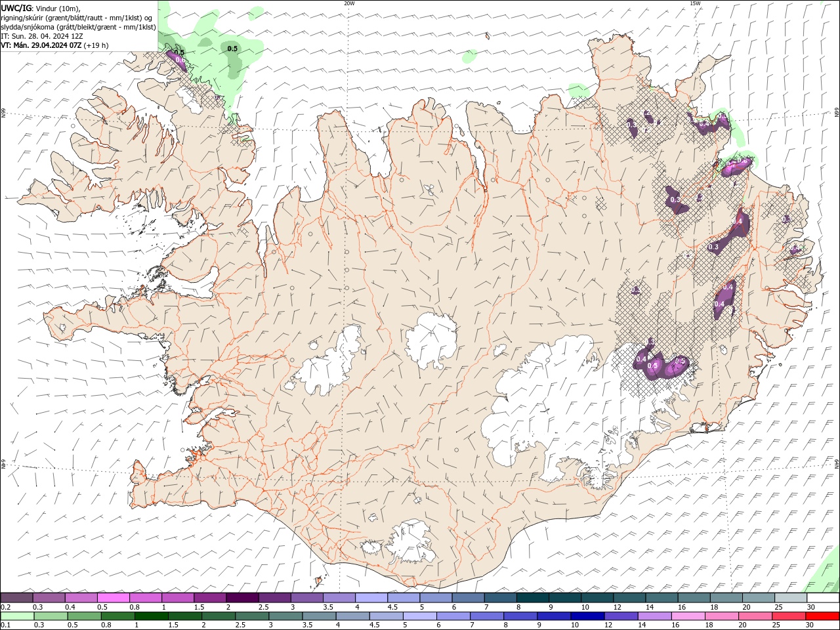
Task: Click the upper-row legend swatch labeled 0.8
Action: 146,597
